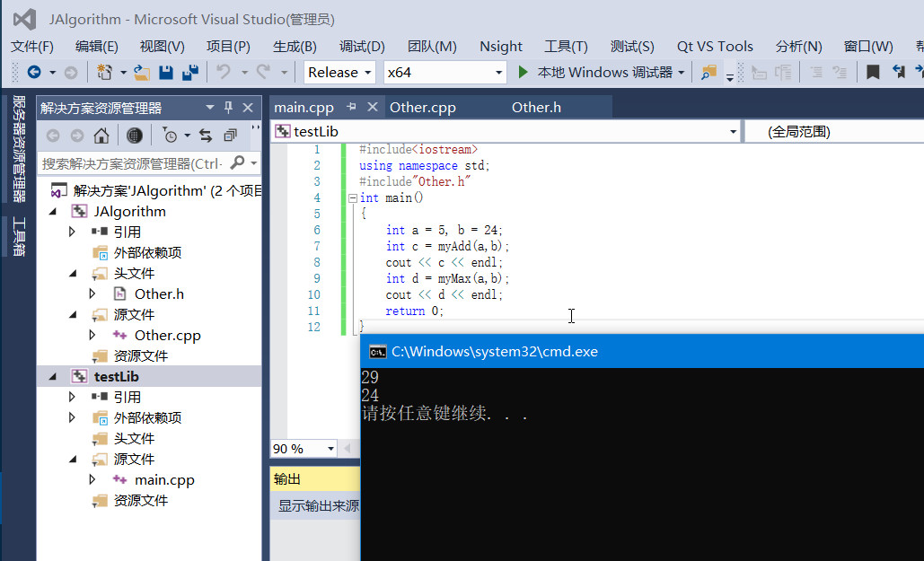
Task: Click the Home icon in Solution Explorer
Action: pos(101,136)
